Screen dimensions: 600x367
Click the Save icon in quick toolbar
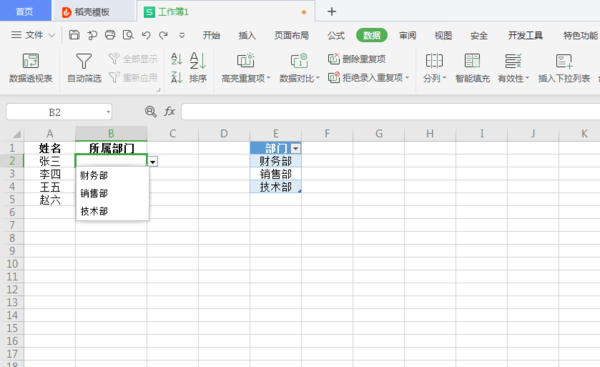coord(74,35)
